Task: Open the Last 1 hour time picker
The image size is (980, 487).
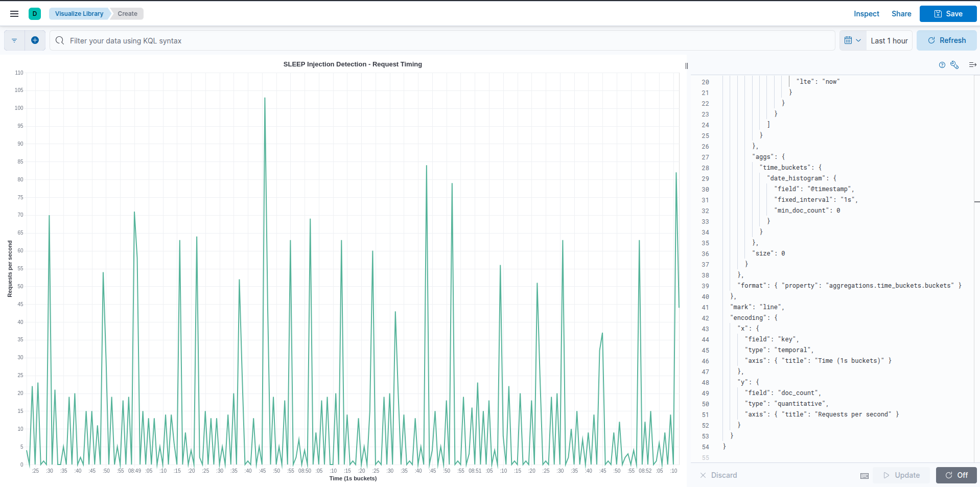Action: [889, 41]
